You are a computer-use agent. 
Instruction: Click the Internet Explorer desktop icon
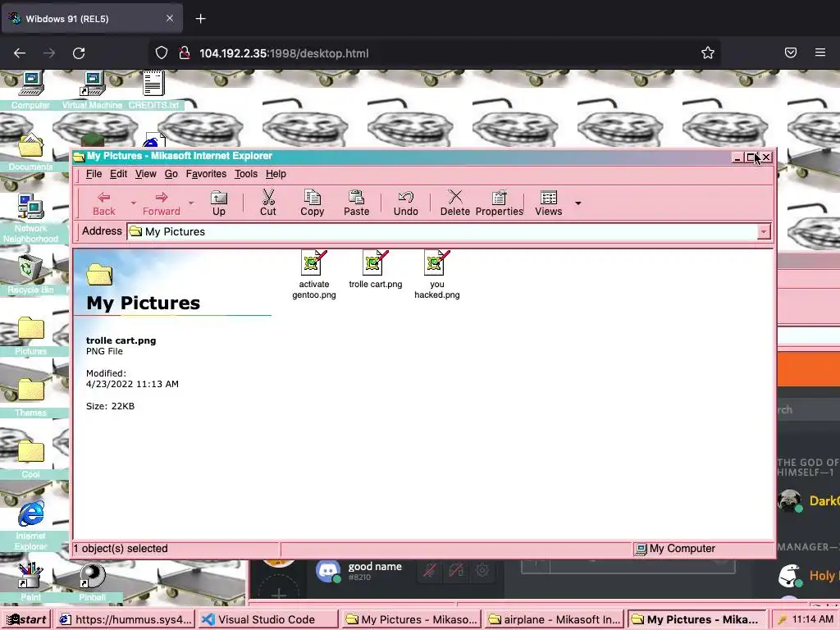point(30,526)
